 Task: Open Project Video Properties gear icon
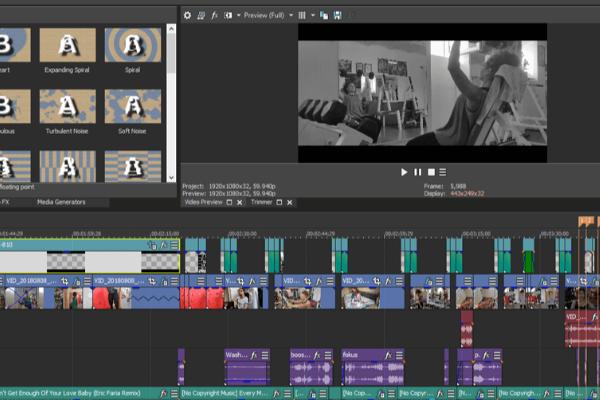tap(187, 15)
